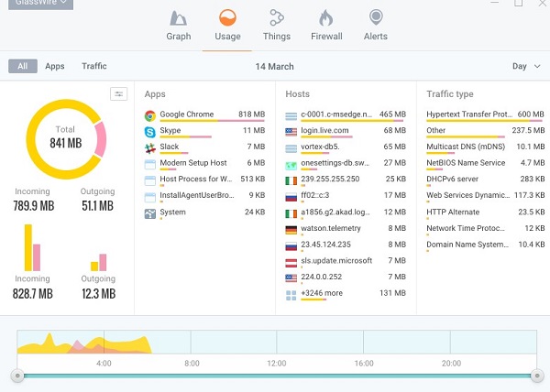
Task: Click the right timeline slider handle
Action: tap(534, 376)
